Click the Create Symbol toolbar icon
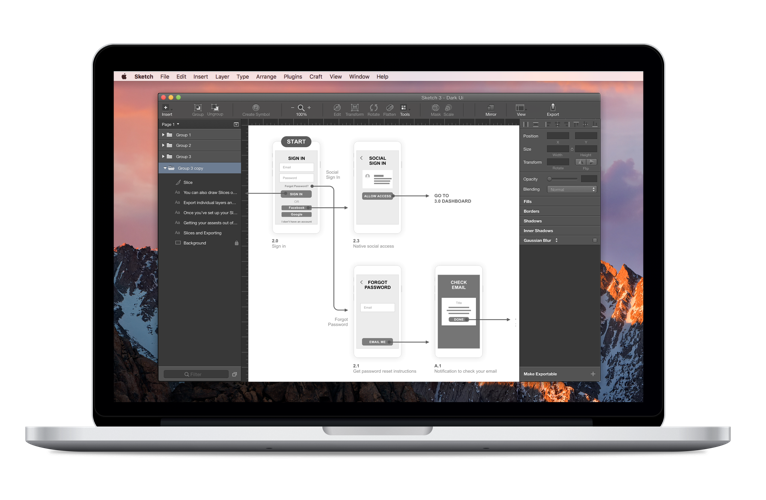Image resolution: width=766 pixels, height=500 pixels. coord(255,110)
